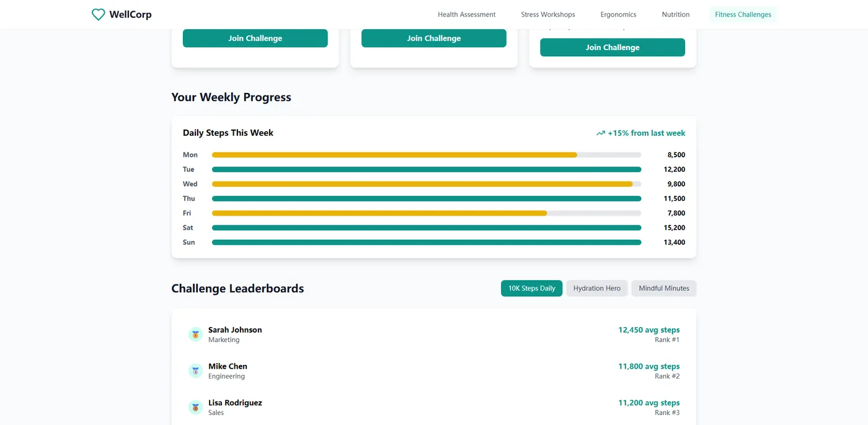Click Join Challenge in the middle card
Image resolution: width=868 pixels, height=425 pixels.
tap(434, 38)
